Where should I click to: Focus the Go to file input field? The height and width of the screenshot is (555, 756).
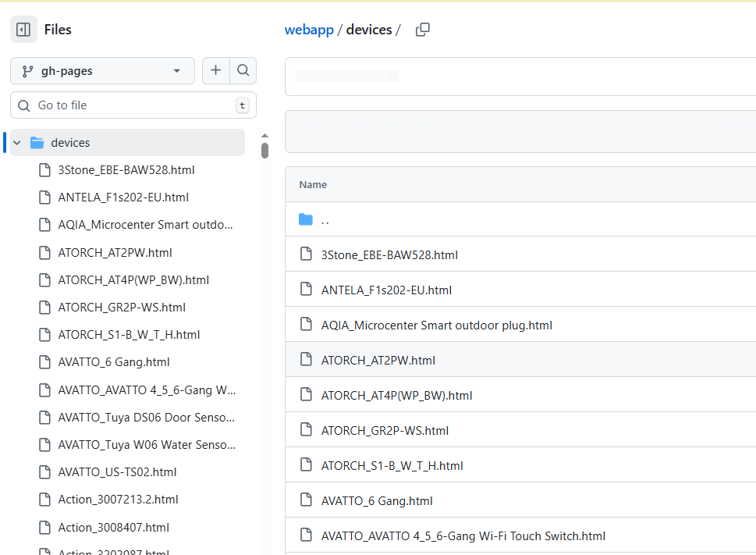point(133,105)
